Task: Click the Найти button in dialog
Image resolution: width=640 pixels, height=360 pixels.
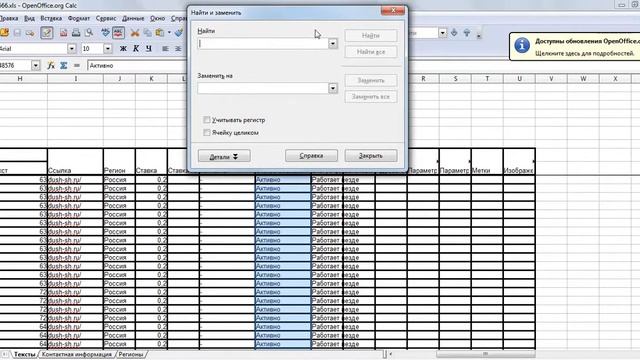Action: pos(371,36)
